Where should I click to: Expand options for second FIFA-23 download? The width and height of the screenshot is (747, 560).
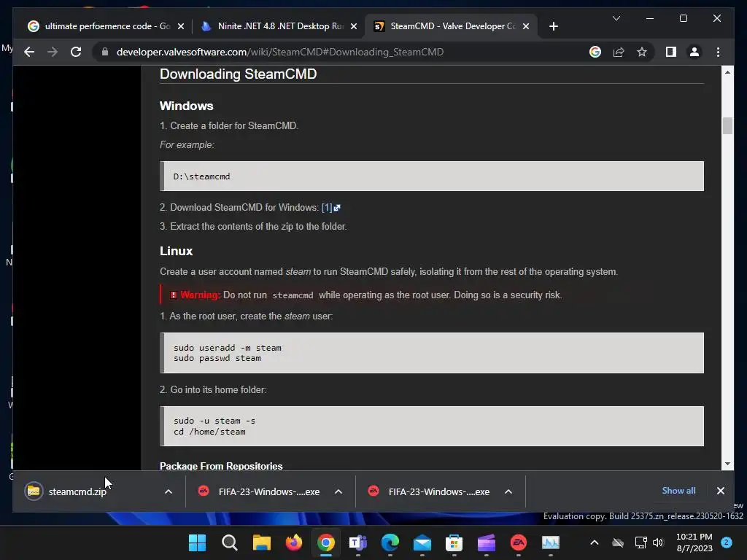click(x=508, y=491)
